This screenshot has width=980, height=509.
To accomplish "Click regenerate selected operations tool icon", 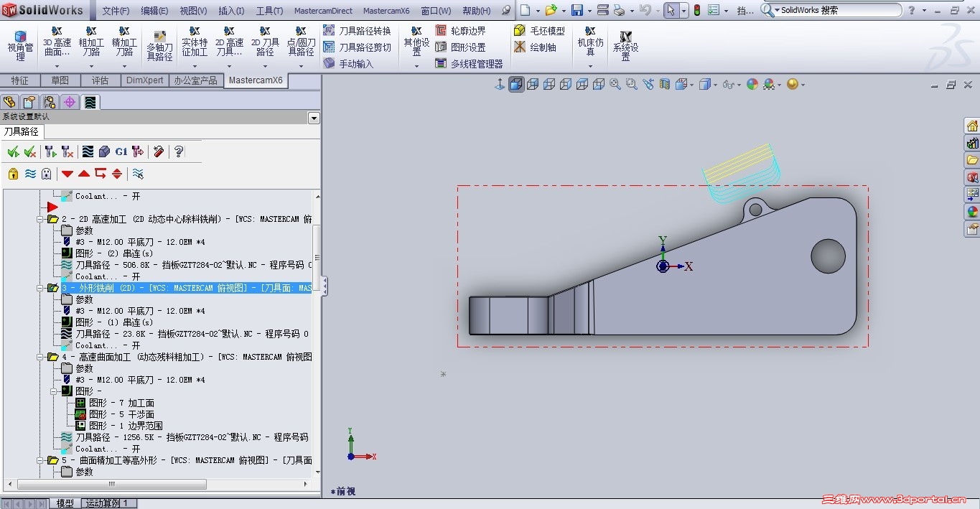I will coord(50,151).
